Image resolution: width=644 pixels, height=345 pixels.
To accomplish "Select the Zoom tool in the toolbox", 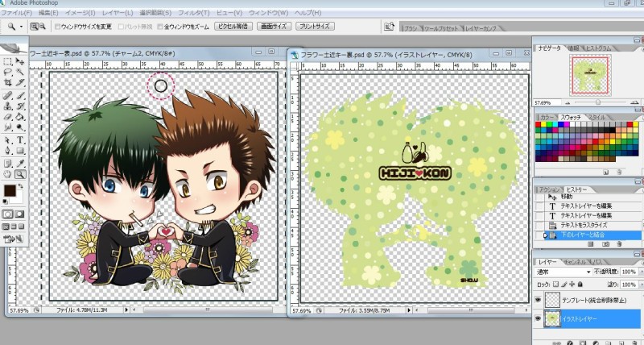I will [20, 174].
